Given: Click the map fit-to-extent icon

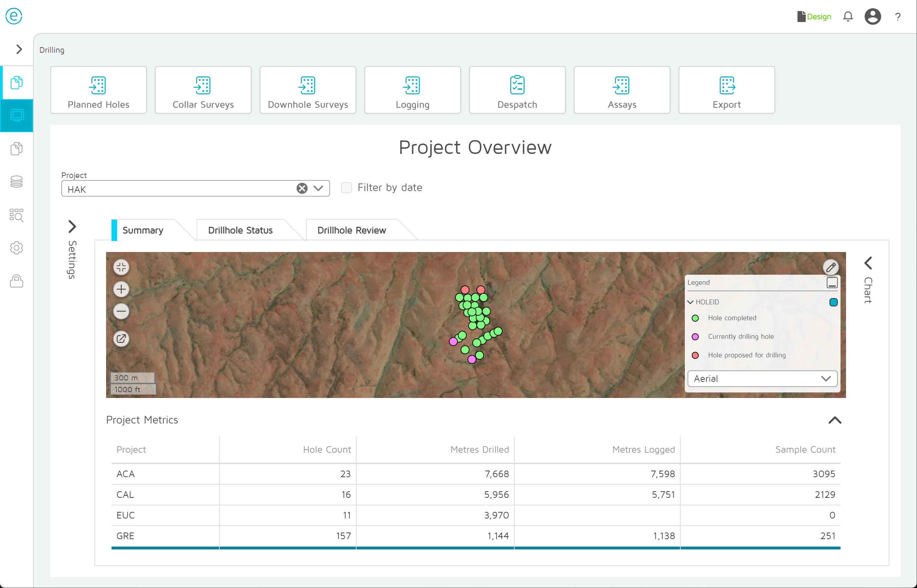Looking at the screenshot, I should point(121,267).
